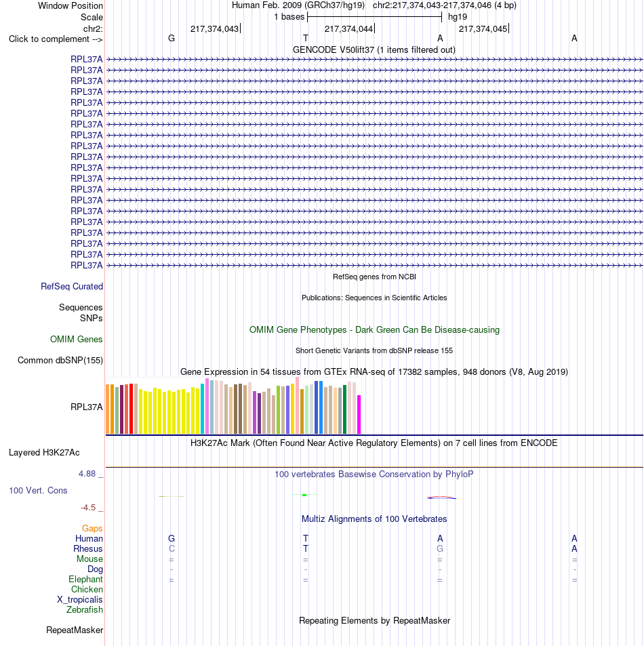Click the green PhyloP bar under base T
Image resolution: width=644 pixels, height=646 pixels.
(x=304, y=495)
